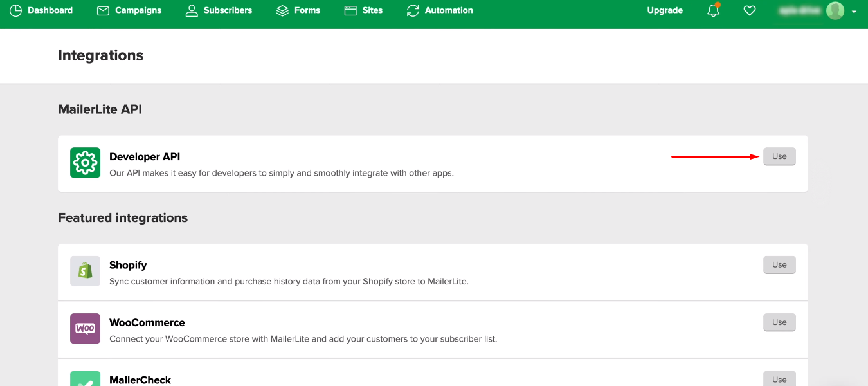Click the Shopify sync description text
This screenshot has height=386, width=868.
tap(289, 281)
